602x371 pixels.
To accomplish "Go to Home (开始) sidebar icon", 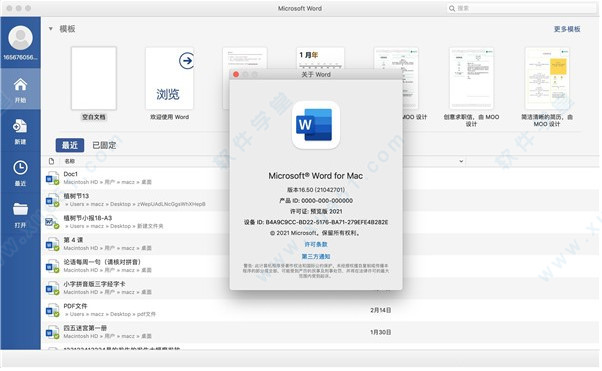I will [20, 84].
